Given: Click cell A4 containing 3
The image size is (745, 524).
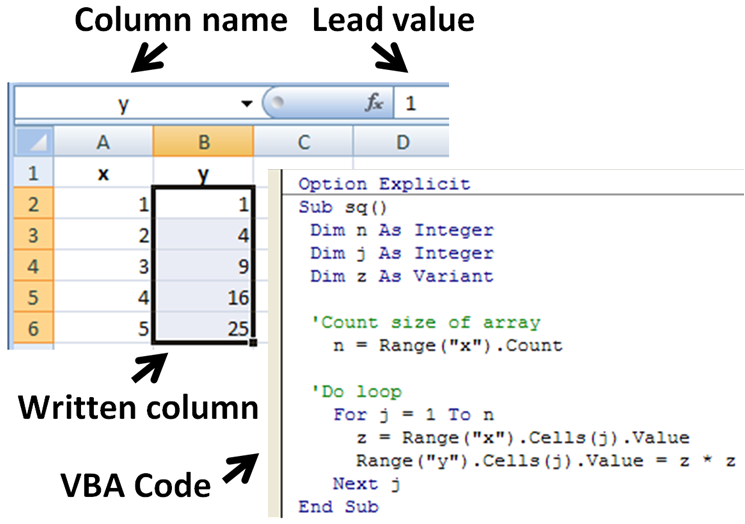Looking at the screenshot, I should [103, 267].
